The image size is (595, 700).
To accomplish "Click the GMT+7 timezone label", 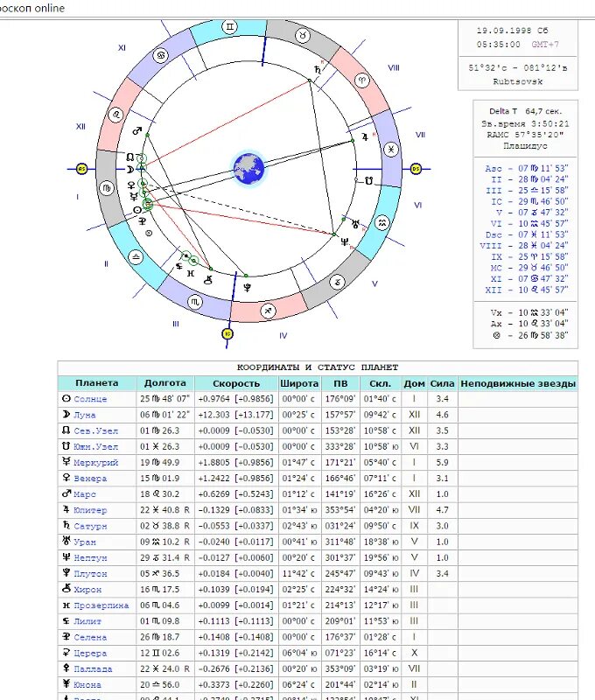I will click(x=545, y=45).
